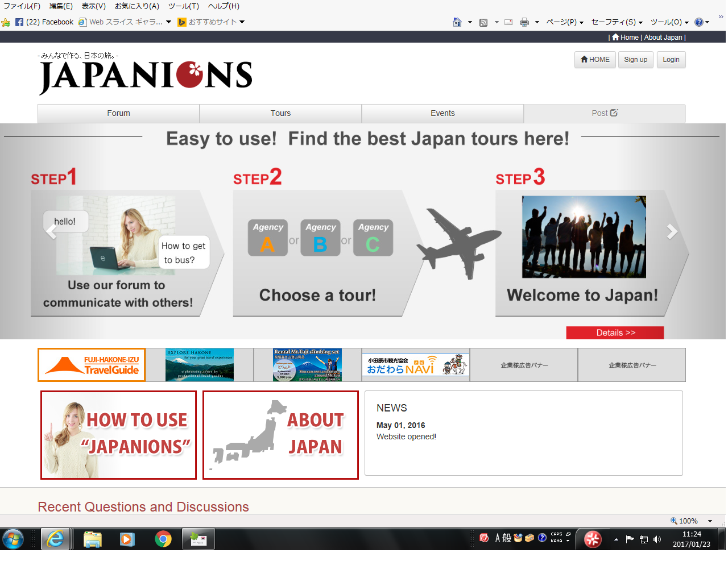Click Home link in dark top bar
Screen dimensions: 728x582
coord(625,38)
